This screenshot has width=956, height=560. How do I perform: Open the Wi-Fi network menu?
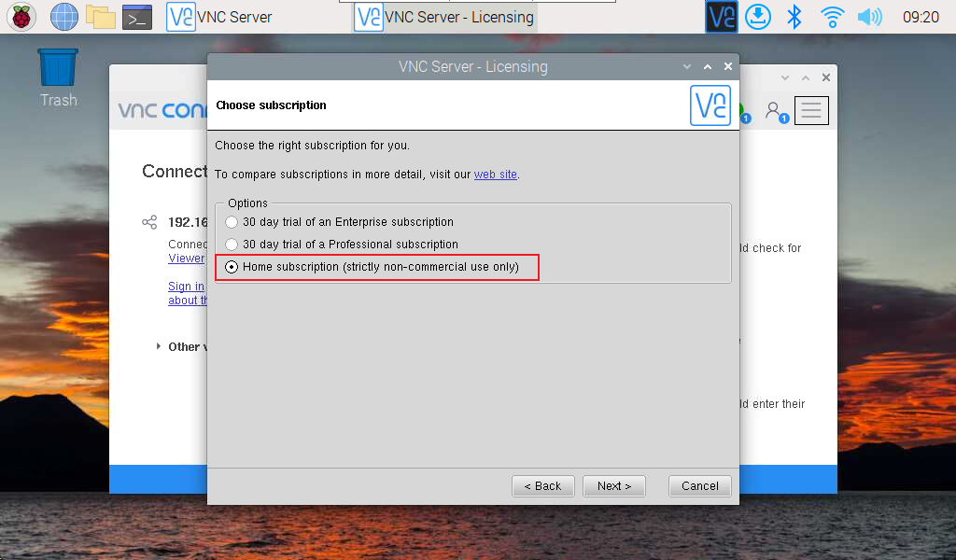coord(832,17)
